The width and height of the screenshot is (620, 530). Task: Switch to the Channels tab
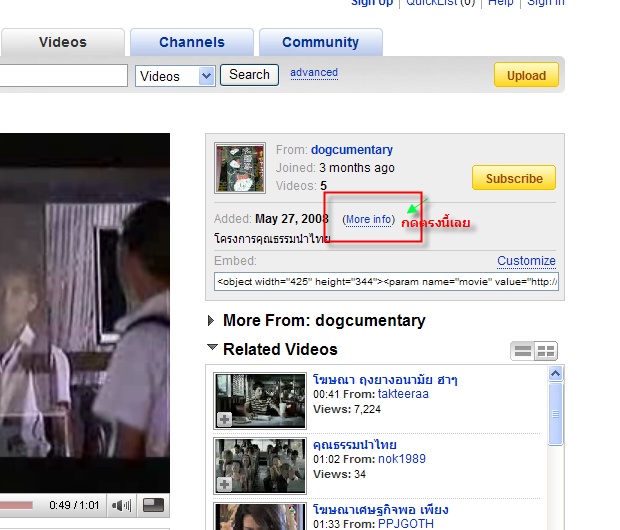(x=192, y=42)
